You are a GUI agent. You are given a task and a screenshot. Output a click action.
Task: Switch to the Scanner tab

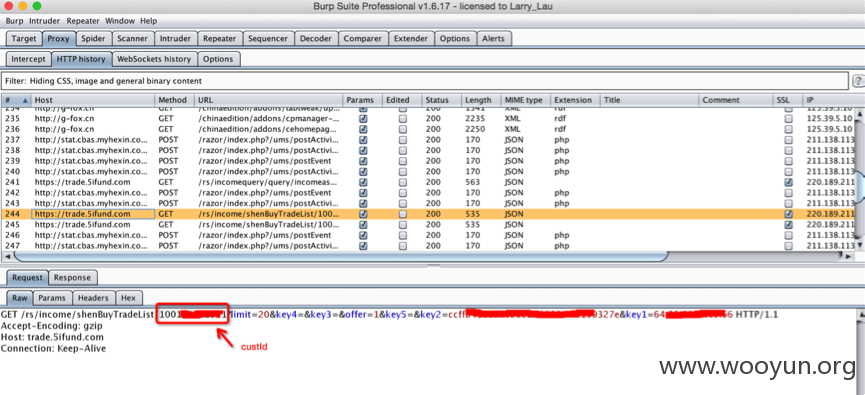pyautogui.click(x=132, y=39)
